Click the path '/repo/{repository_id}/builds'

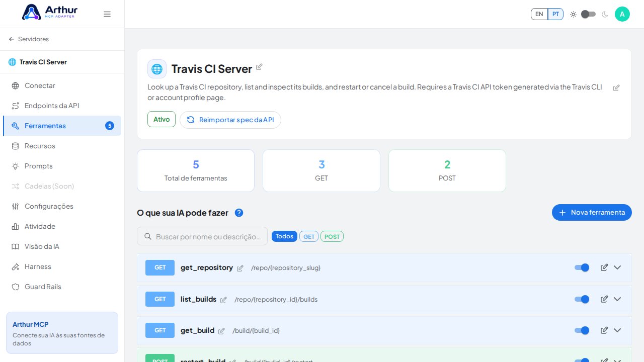tap(276, 300)
